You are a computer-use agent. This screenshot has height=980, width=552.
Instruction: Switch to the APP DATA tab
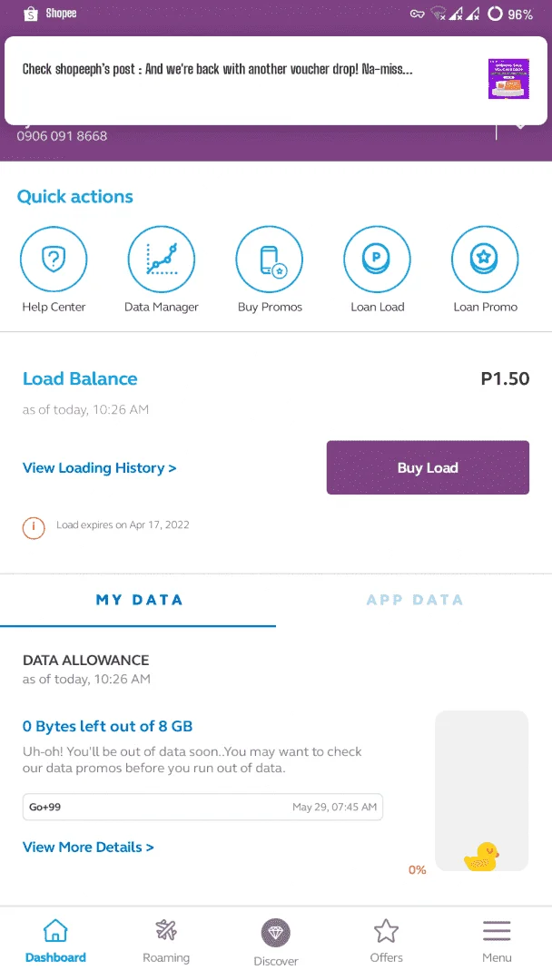[414, 600]
